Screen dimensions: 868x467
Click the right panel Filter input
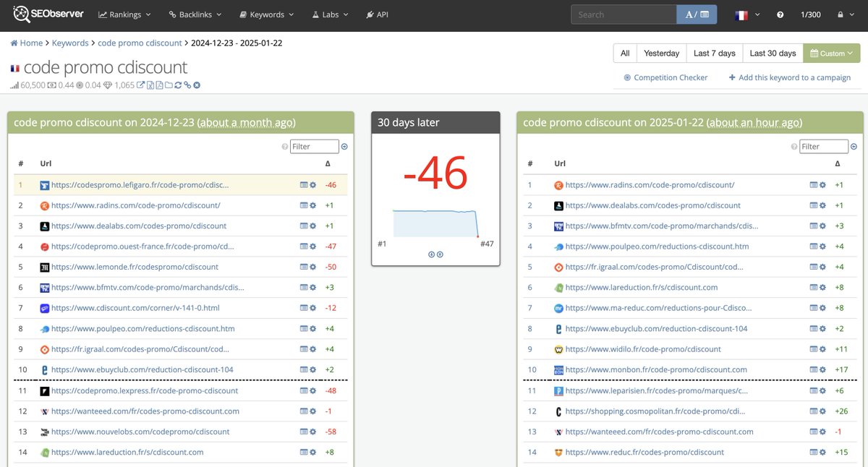coord(823,146)
